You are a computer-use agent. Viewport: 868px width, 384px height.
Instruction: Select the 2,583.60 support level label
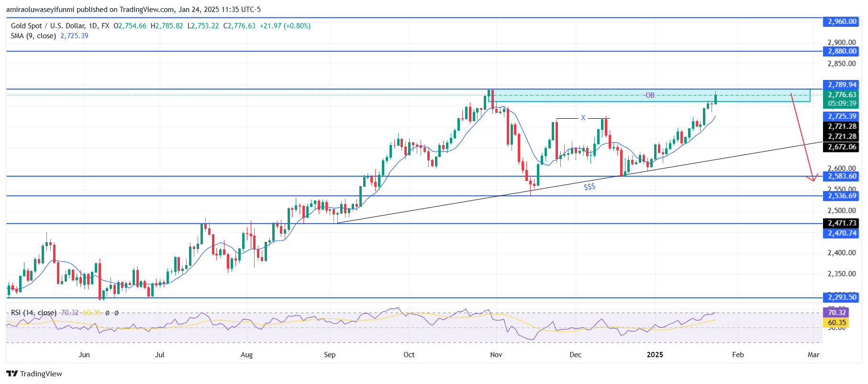[x=842, y=176]
